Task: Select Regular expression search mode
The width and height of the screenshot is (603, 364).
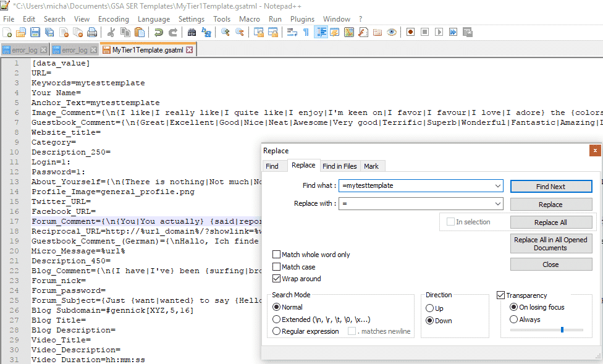Action: tap(276, 331)
